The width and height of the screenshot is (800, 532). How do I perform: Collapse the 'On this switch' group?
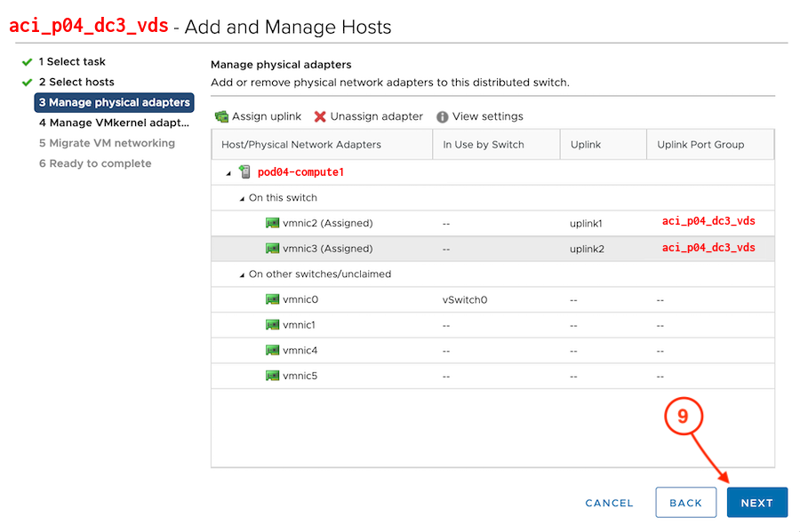tap(242, 198)
